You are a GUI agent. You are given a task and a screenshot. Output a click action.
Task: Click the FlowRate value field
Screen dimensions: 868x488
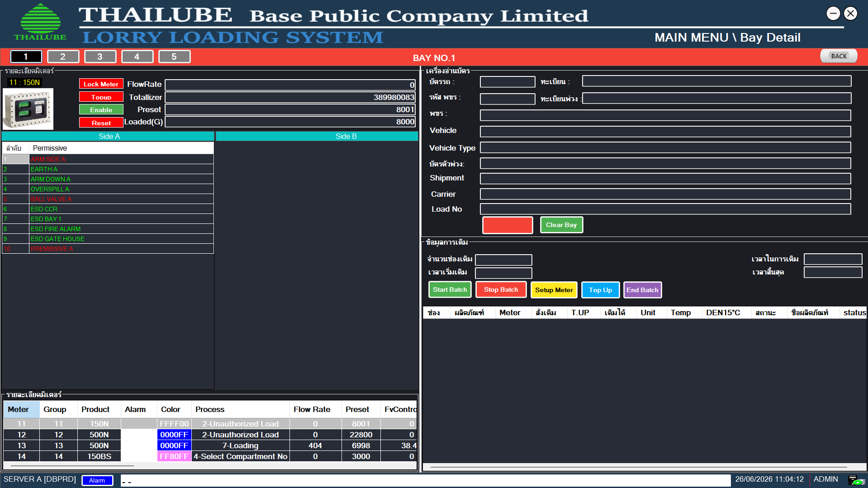point(290,85)
